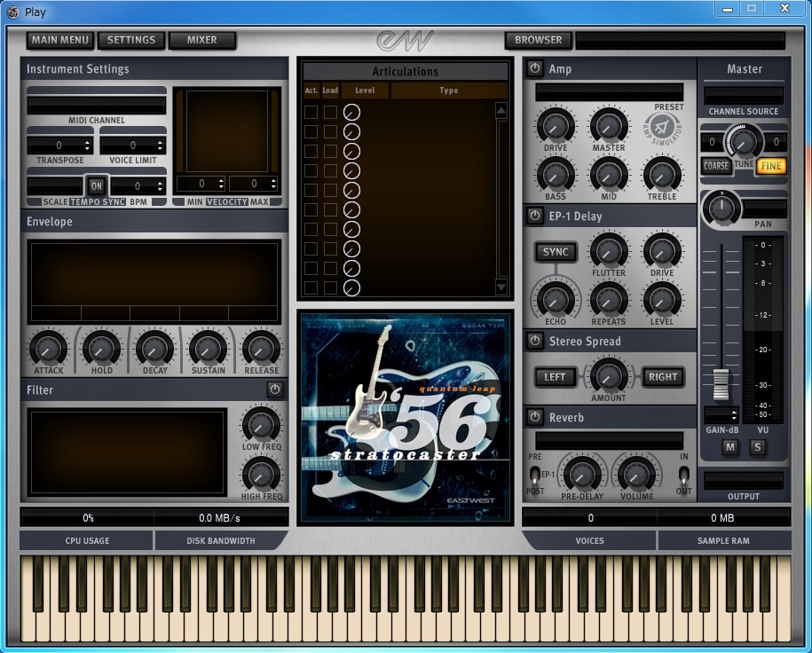Image resolution: width=812 pixels, height=653 pixels.
Task: Toggle the Amp power icon
Action: click(535, 68)
